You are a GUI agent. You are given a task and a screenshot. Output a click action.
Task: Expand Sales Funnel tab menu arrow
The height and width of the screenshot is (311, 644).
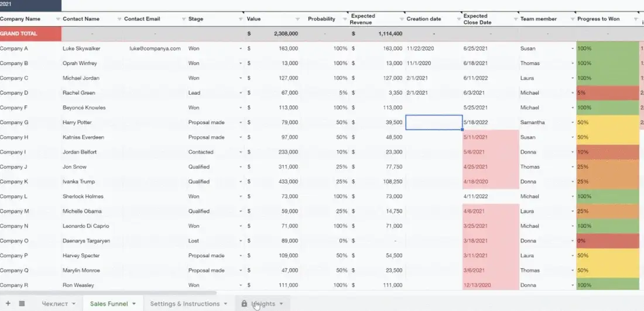coord(134,304)
